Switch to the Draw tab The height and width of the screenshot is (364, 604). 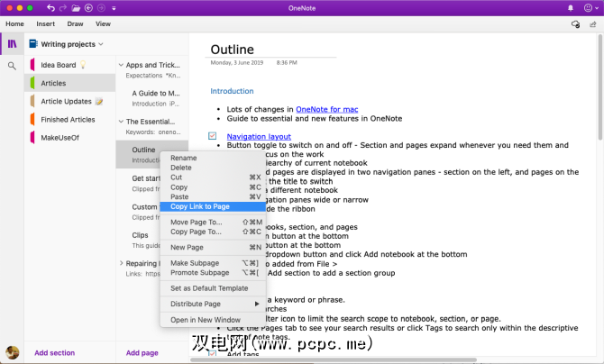tap(75, 23)
